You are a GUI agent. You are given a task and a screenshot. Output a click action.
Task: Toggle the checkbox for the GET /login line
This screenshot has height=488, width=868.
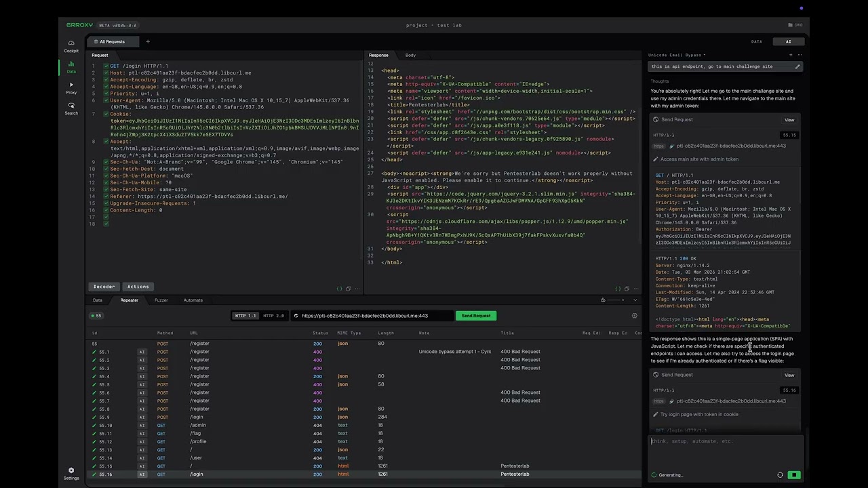(x=106, y=66)
